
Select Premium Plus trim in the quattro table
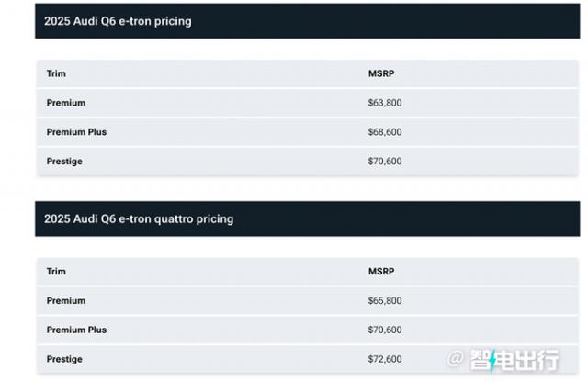click(76, 330)
